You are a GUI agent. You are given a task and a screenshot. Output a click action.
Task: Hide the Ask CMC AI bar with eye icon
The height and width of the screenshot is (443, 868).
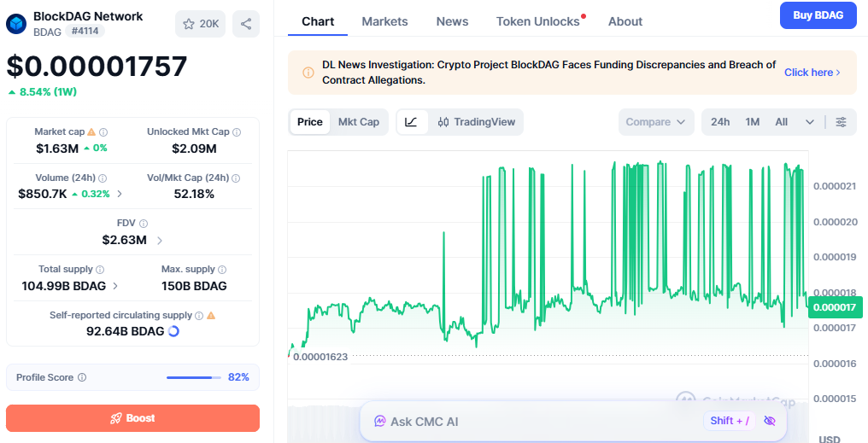pyautogui.click(x=770, y=421)
